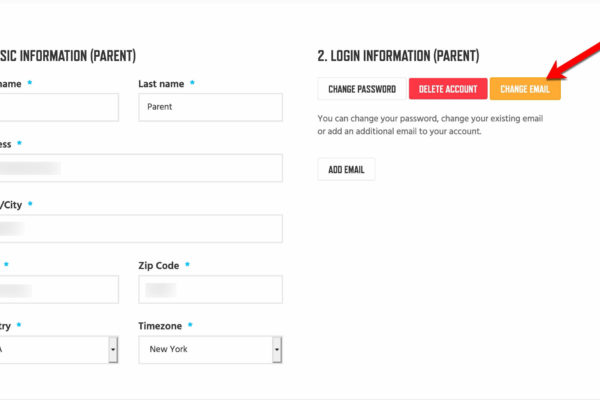Image resolution: width=600 pixels, height=400 pixels.
Task: Click into the Town/City input field
Action: 141,229
